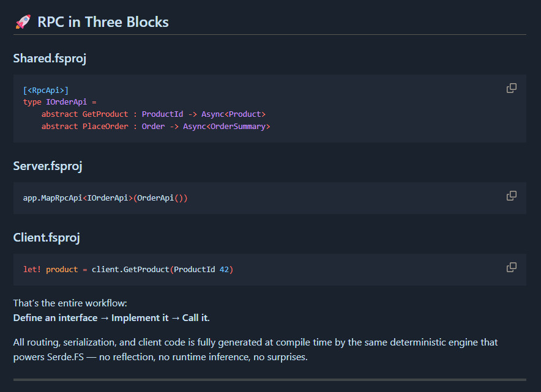Click the 'abstract GetProduct' line
Image resolution: width=541 pixels, height=392 pixels.
pyautogui.click(x=84, y=114)
